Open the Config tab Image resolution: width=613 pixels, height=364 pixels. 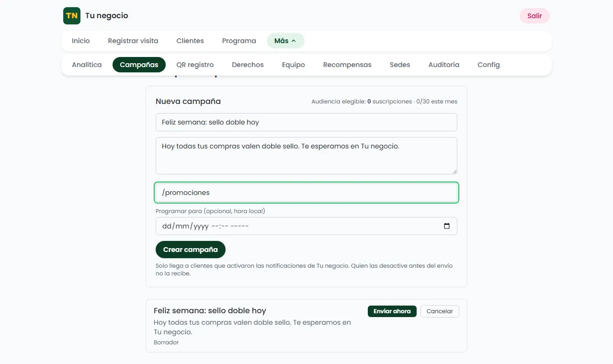click(x=488, y=65)
